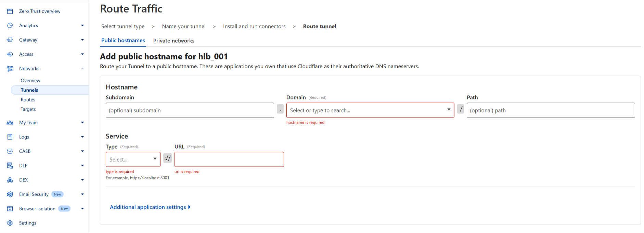This screenshot has width=644, height=233.
Task: Click the Gateway icon in sidebar
Action: pos(10,40)
